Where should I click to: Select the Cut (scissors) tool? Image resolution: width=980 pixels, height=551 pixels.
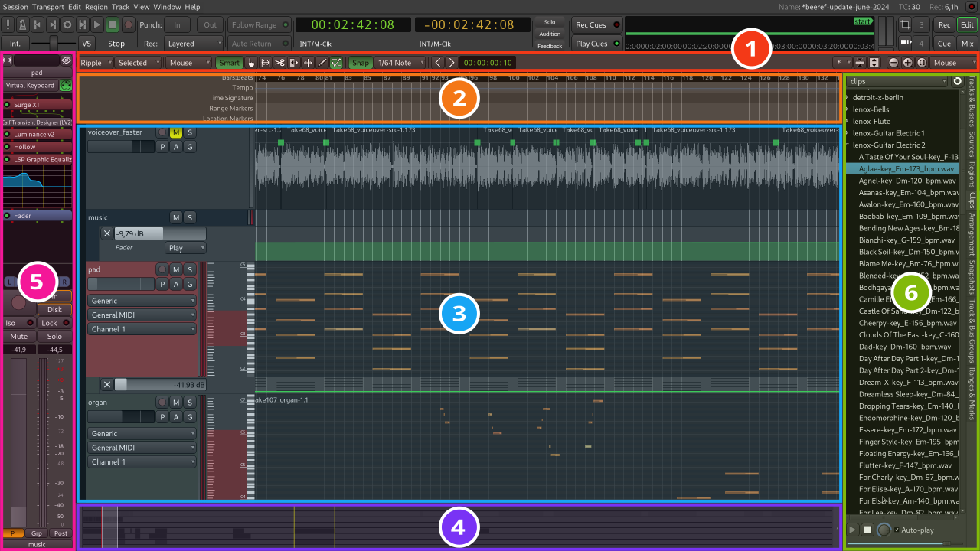coord(279,63)
